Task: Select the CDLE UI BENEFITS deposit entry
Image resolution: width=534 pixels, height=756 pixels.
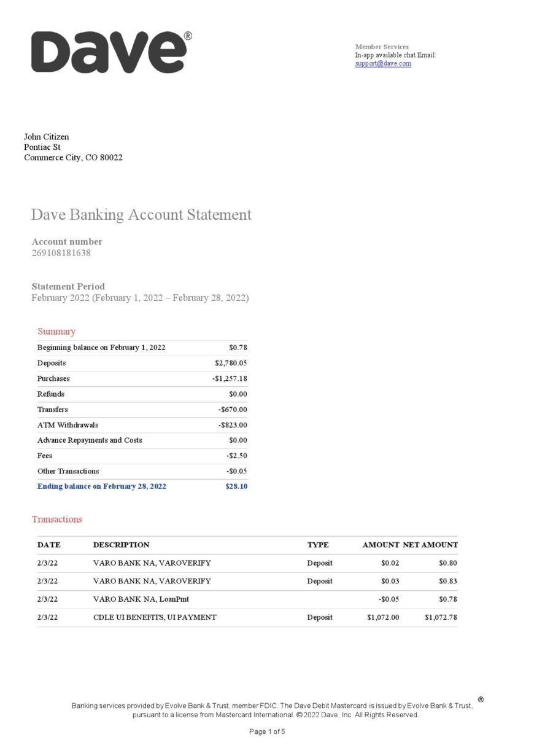Action: pos(154,617)
